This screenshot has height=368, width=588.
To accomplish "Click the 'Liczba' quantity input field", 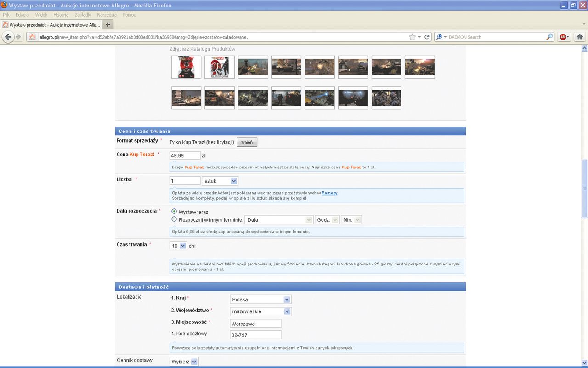I will point(185,181).
